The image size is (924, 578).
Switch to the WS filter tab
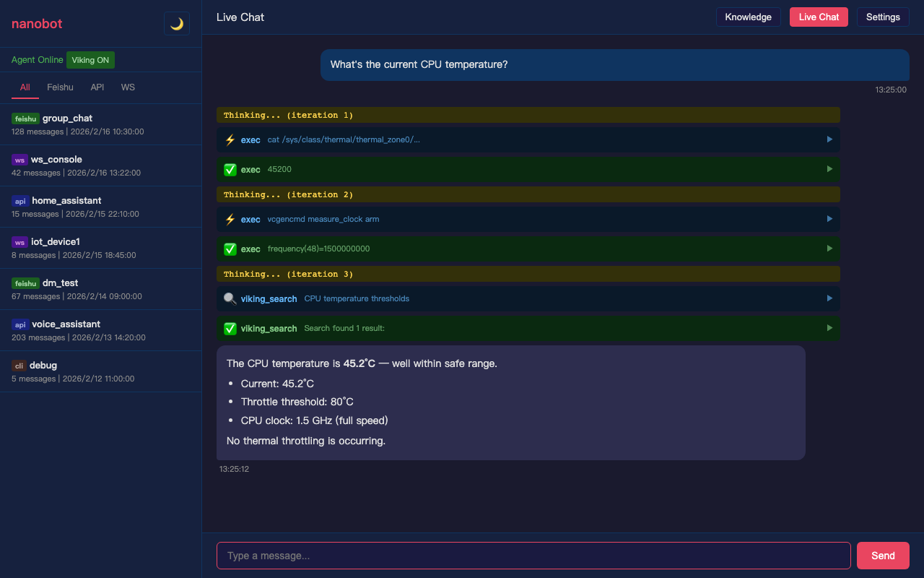pos(128,87)
